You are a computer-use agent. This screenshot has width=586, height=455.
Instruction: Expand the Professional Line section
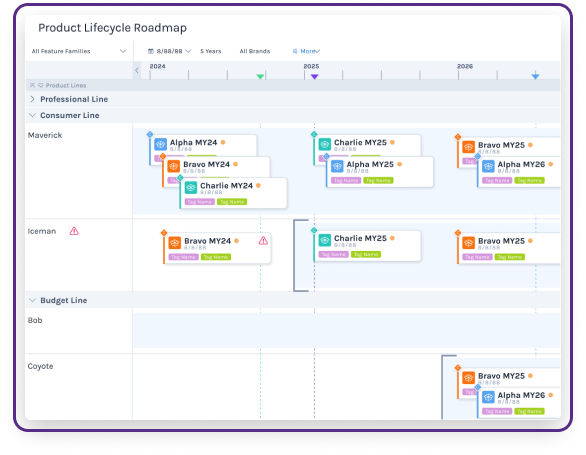(32, 99)
